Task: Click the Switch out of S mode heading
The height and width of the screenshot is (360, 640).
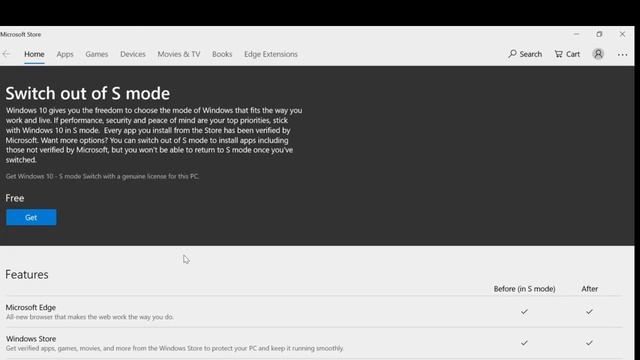Action: pyautogui.click(x=88, y=93)
